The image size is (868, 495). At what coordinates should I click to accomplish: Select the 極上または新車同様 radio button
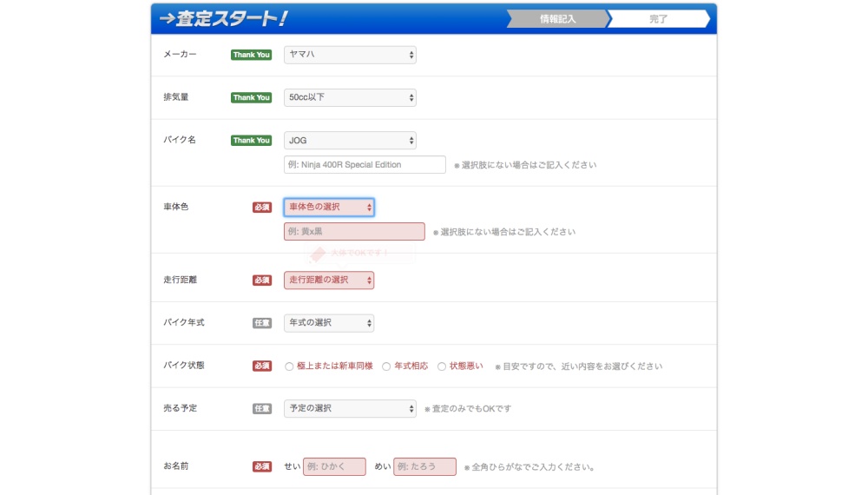tap(290, 366)
